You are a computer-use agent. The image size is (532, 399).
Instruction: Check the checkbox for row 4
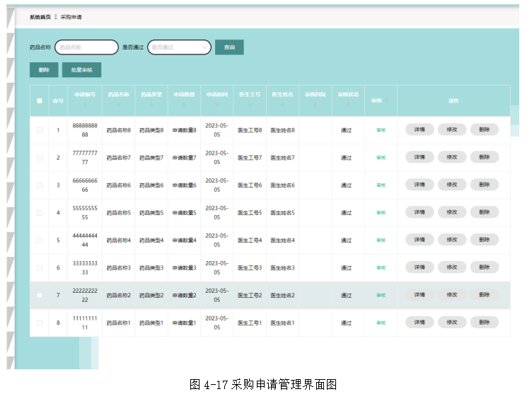click(40, 213)
